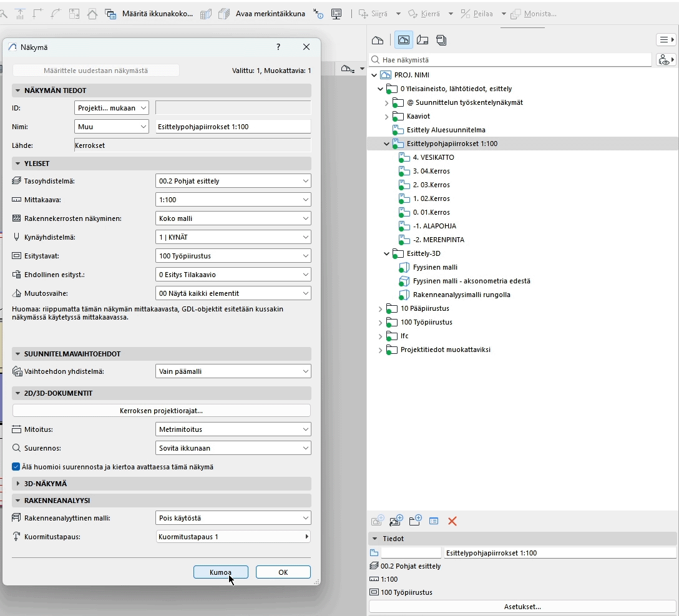Select 'Esittely Aluesuunnitelma' view
The image size is (679, 616).
[x=446, y=130]
